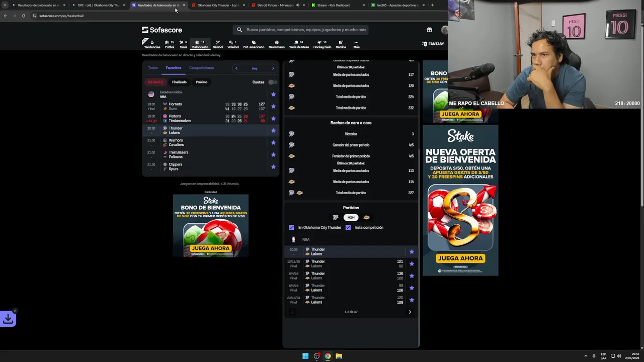This screenshot has width=644, height=362.
Task: Unfavorite the Trail Blazers vs Pelicans star
Action: pyautogui.click(x=273, y=154)
